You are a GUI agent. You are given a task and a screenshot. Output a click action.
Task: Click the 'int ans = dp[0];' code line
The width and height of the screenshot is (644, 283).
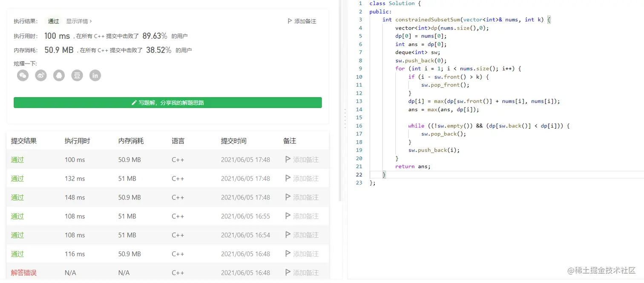421,44
